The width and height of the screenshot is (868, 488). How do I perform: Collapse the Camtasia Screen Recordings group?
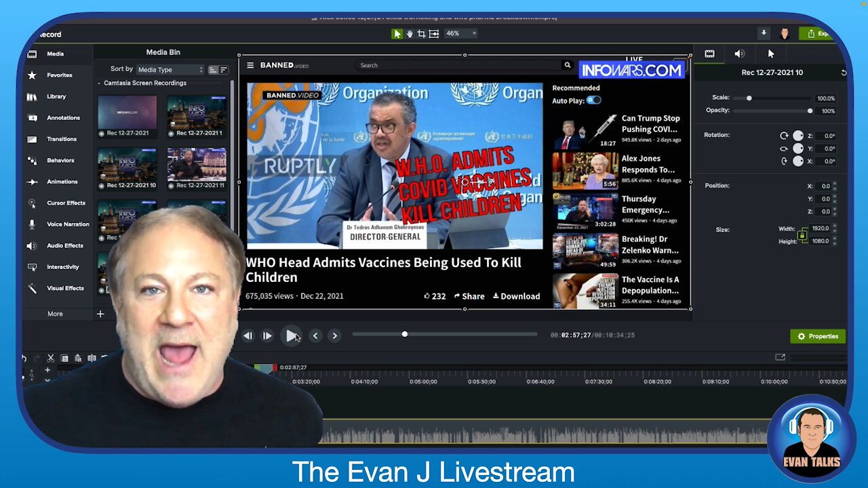(x=99, y=83)
